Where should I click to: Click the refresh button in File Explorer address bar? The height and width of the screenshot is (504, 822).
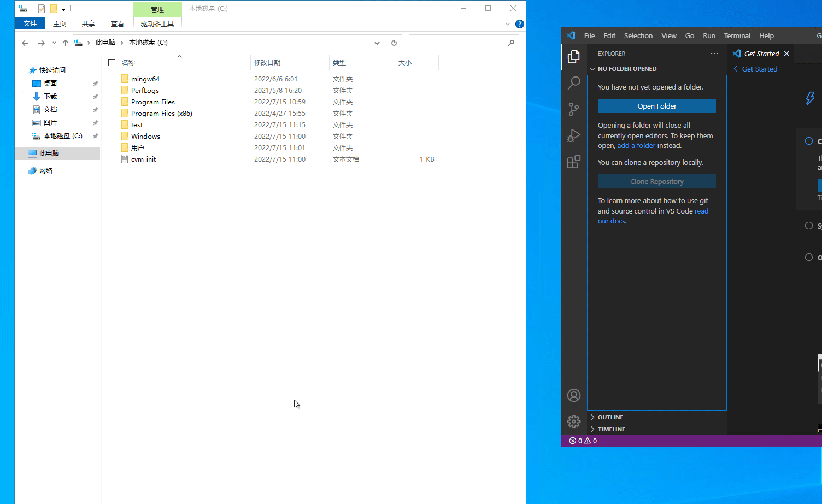coord(394,43)
